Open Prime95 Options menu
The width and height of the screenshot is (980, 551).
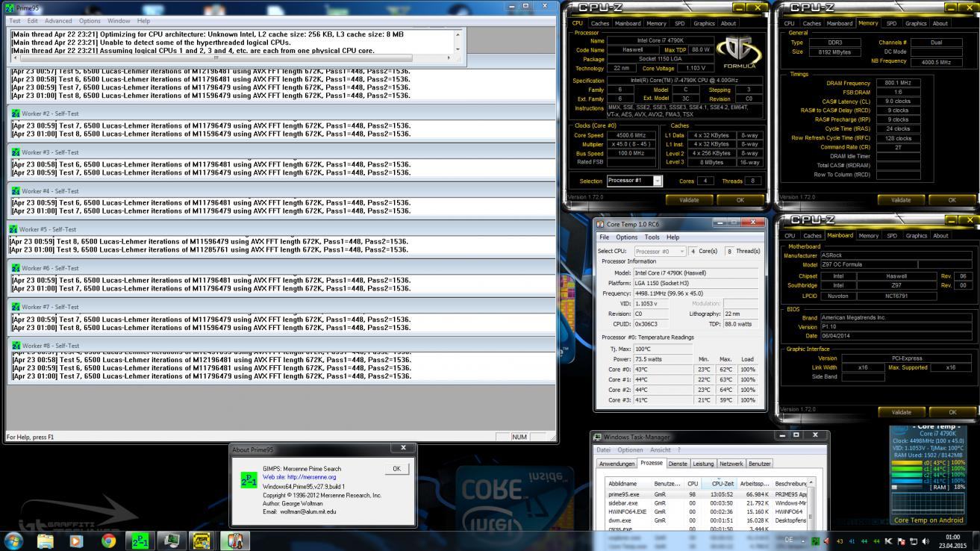click(x=90, y=21)
